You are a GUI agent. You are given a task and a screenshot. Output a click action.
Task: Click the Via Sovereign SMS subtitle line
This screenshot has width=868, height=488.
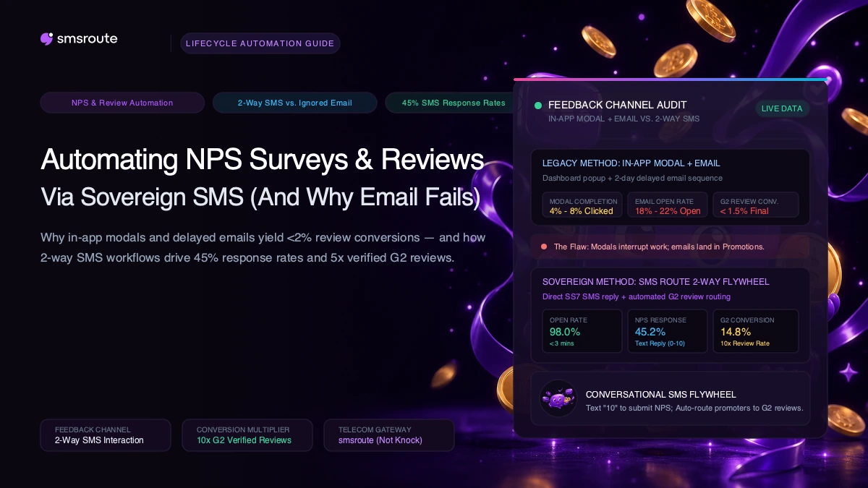point(260,196)
